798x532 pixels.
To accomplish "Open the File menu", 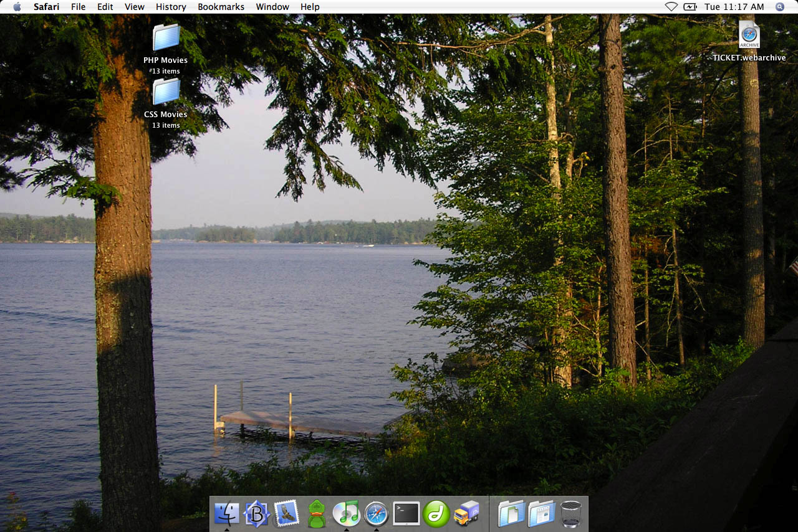I will pyautogui.click(x=79, y=7).
